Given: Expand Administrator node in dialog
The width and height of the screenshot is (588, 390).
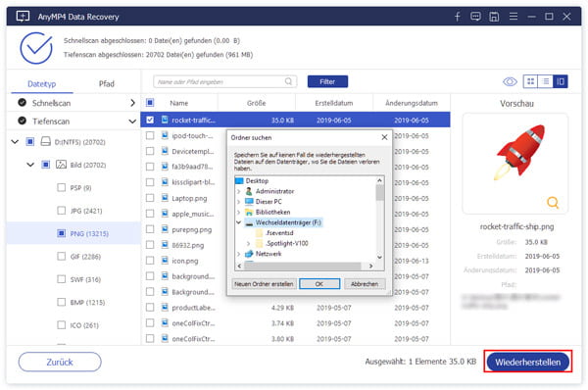Looking at the screenshot, I should 239,191.
